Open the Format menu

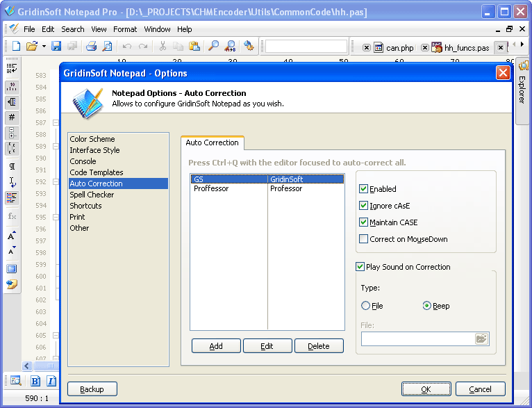125,29
